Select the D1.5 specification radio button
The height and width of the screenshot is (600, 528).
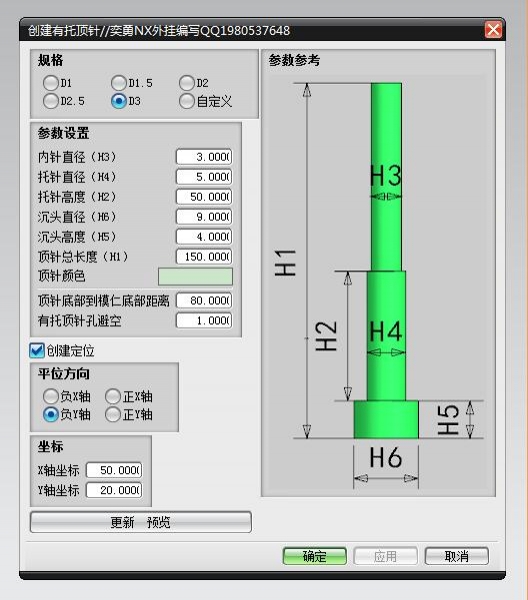pos(119,83)
